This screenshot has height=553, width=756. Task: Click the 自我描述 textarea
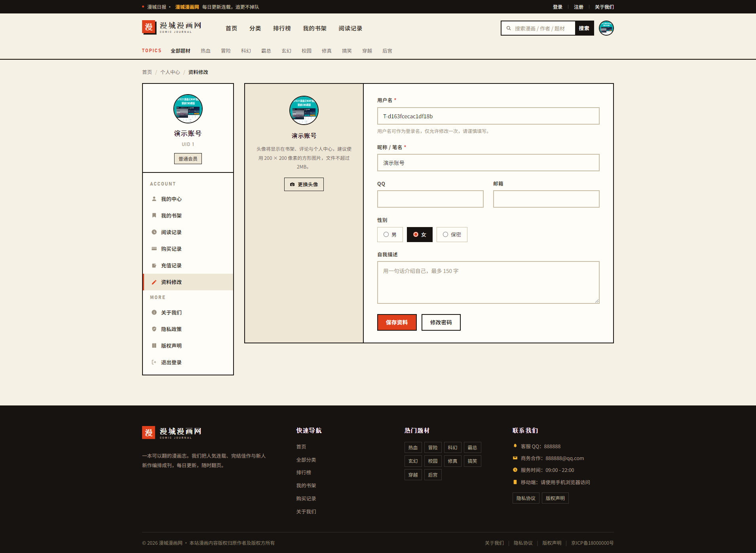488,282
